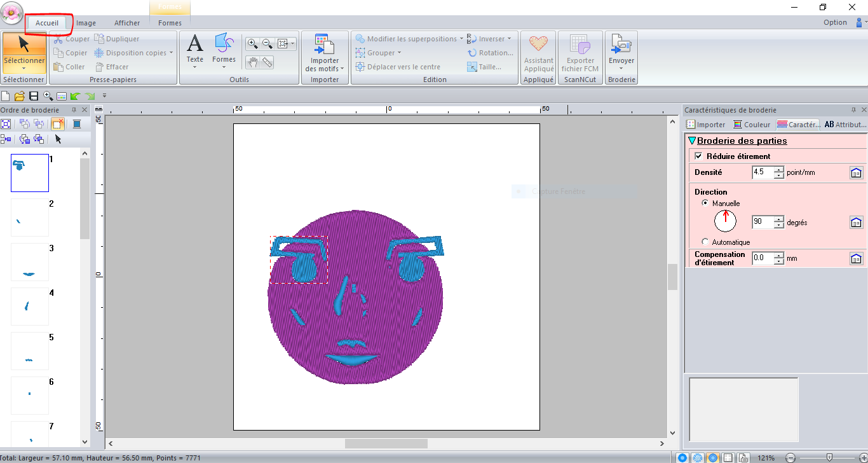
Task: Choose the Automatique direction option
Action: [705, 242]
